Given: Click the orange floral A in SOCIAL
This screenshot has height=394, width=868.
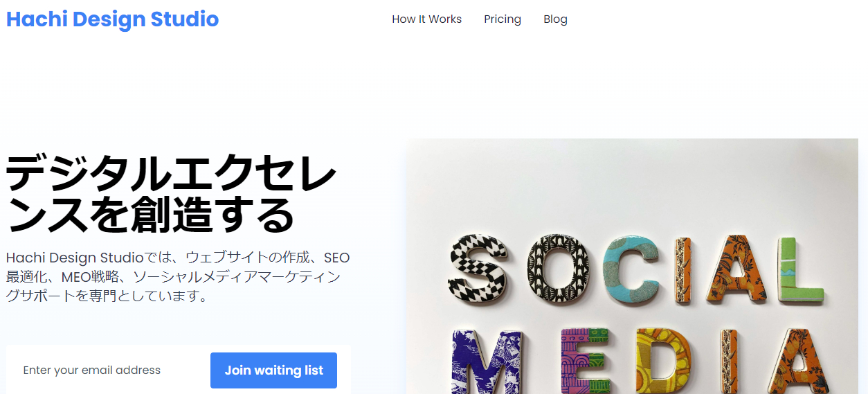Looking at the screenshot, I should click(x=734, y=269).
